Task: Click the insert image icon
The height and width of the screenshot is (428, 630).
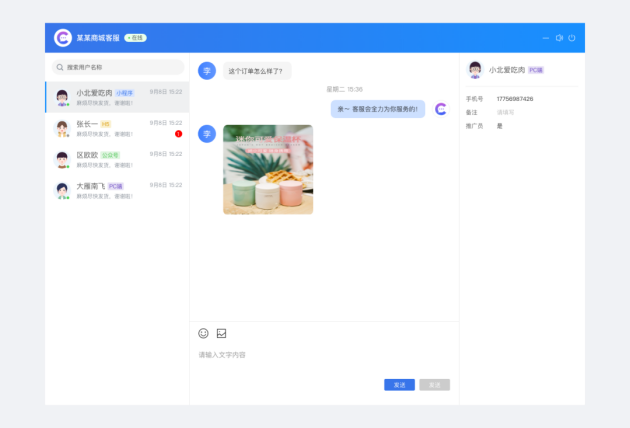Action: pos(221,333)
